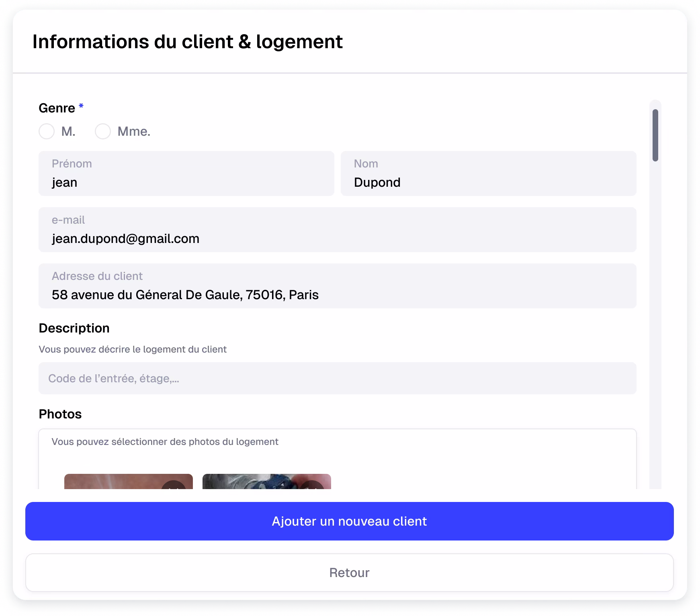The height and width of the screenshot is (616, 700).
Task: Click the Photos heading
Action: click(x=60, y=414)
